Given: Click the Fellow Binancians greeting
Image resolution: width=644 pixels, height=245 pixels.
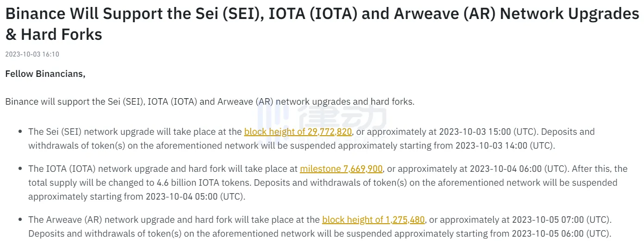Looking at the screenshot, I should coord(45,74).
